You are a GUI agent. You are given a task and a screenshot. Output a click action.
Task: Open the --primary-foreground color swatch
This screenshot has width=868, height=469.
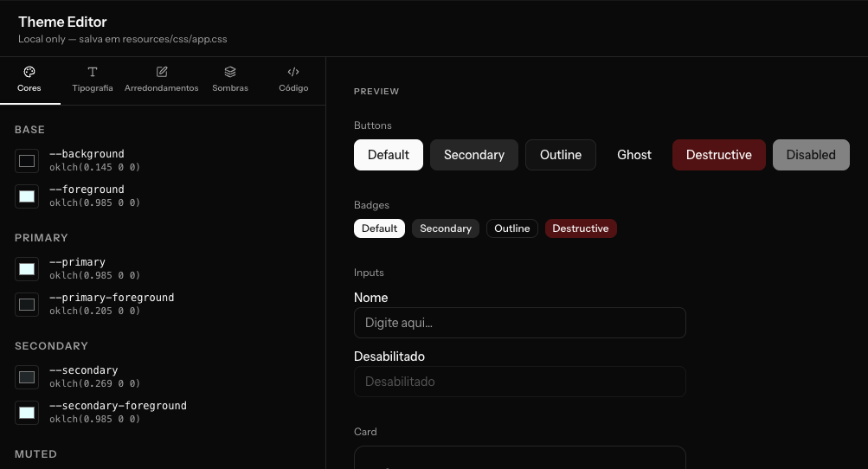click(x=27, y=305)
